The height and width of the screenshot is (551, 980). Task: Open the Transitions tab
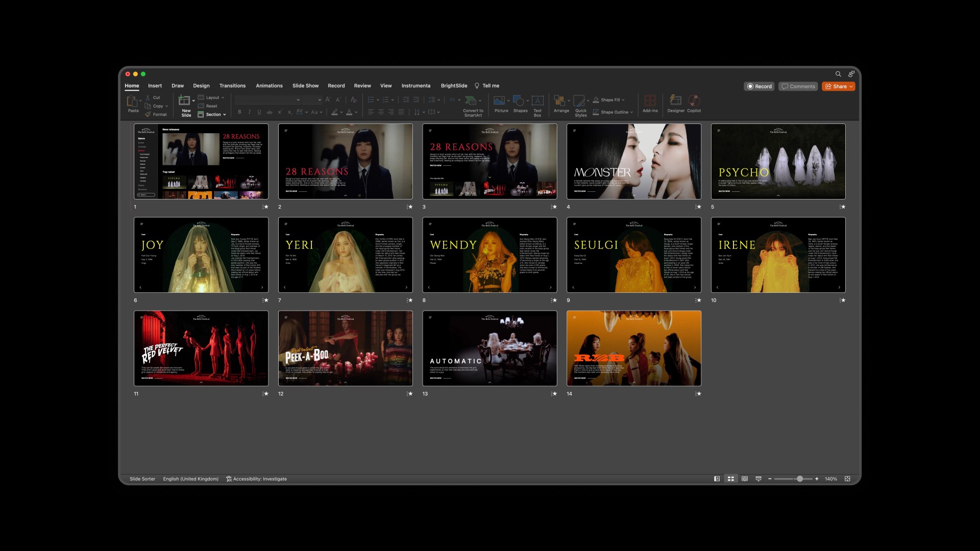(x=232, y=86)
